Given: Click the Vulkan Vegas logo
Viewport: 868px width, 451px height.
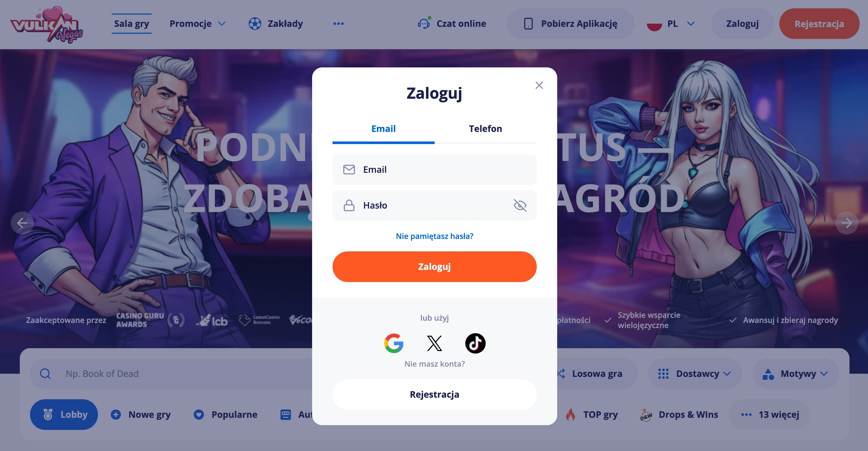Looking at the screenshot, I should point(47,24).
